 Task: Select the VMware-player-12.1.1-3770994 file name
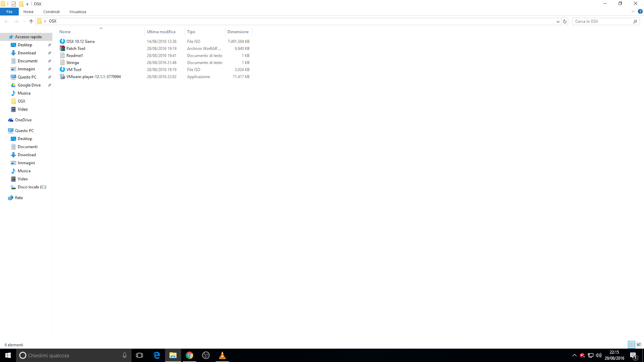click(93, 76)
